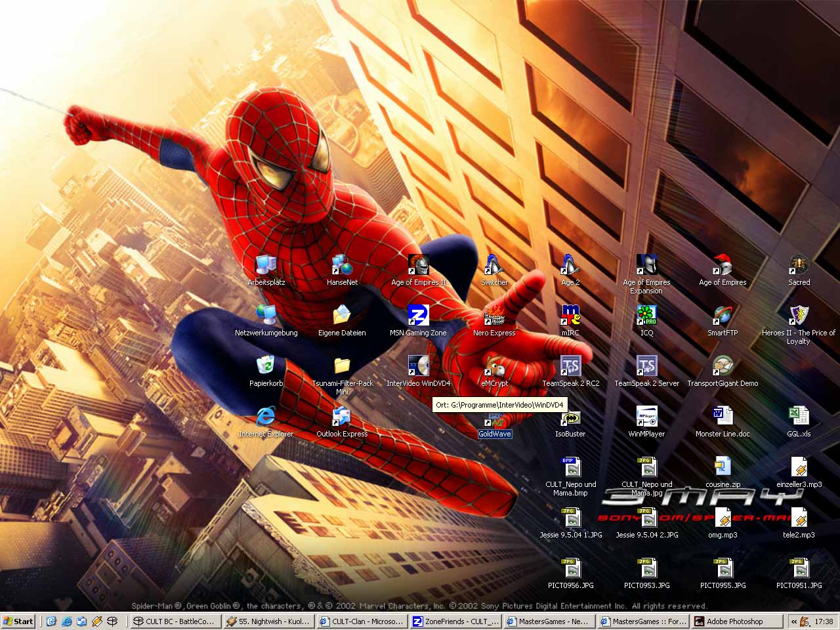Launch the Nero Express shortcut

[x=494, y=321]
